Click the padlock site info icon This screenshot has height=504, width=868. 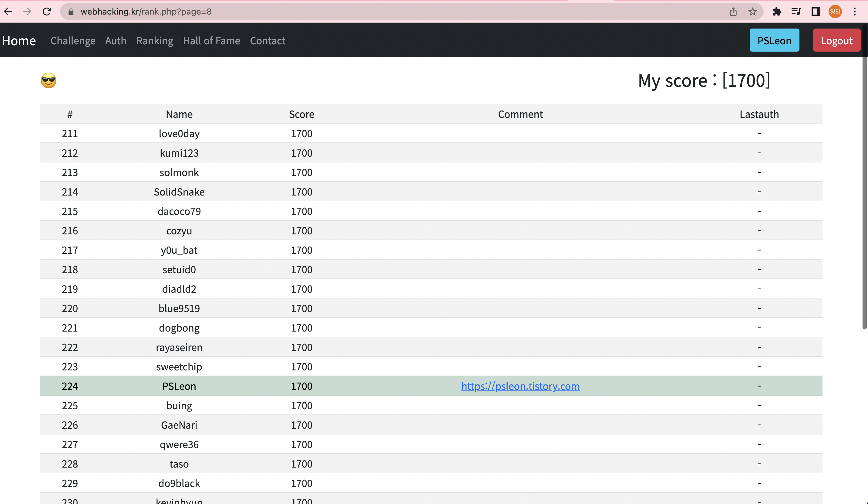pos(71,12)
